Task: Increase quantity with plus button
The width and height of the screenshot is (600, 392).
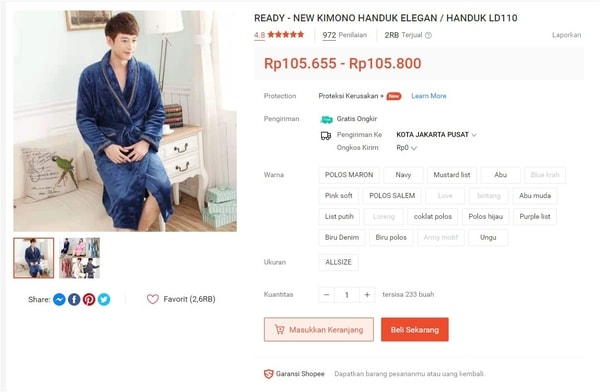Action: [367, 295]
